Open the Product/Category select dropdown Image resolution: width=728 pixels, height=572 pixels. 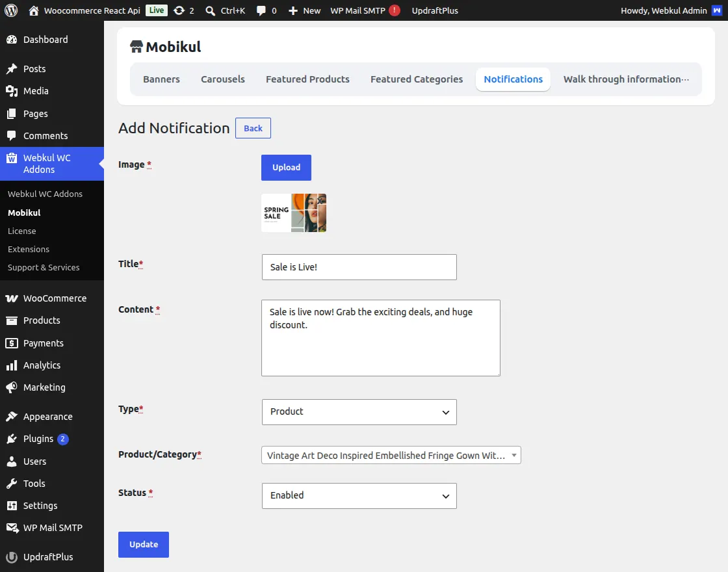(x=391, y=456)
